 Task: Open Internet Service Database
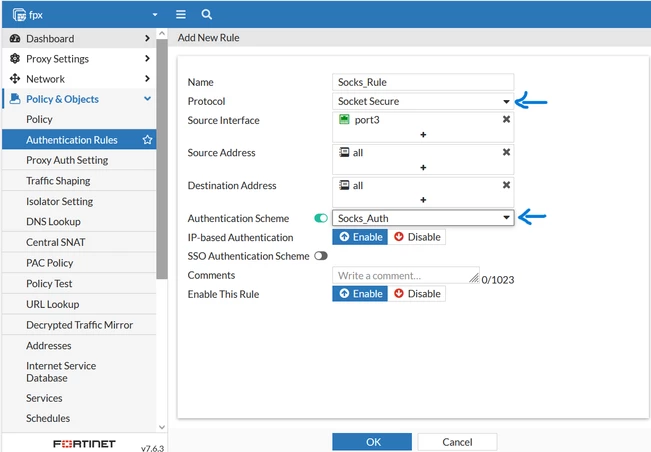tap(79, 372)
